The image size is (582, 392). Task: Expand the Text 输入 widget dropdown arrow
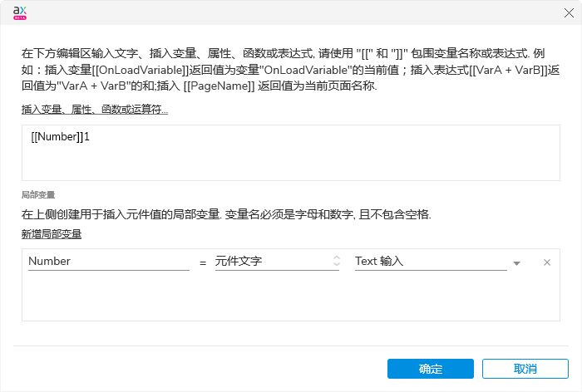pos(516,263)
